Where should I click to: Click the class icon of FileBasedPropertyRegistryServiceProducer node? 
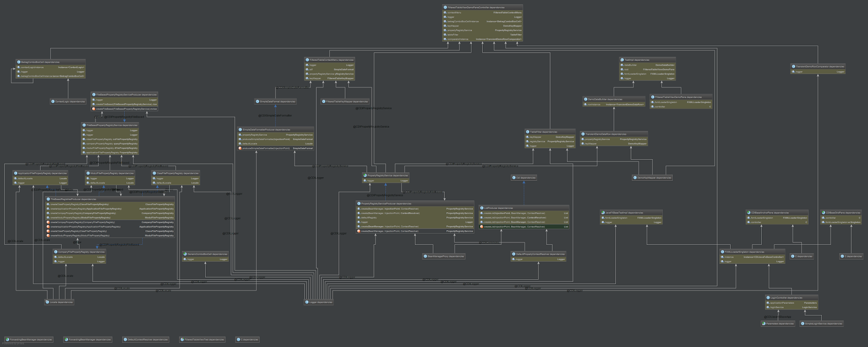(94, 94)
